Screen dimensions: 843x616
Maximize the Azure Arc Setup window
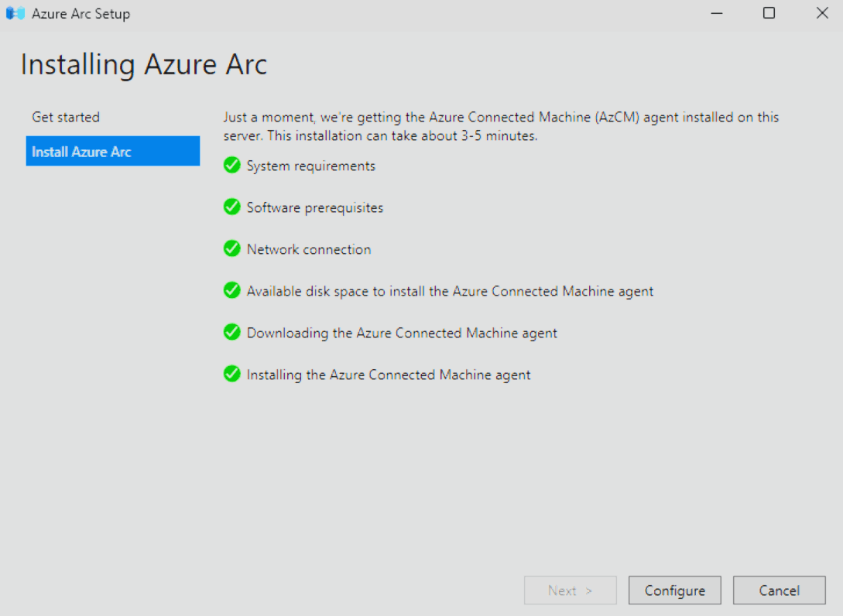769,13
